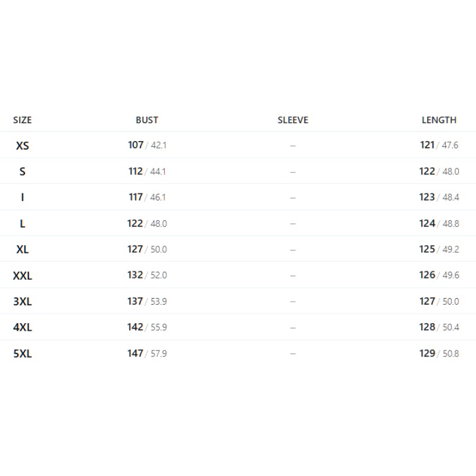Select the S size row label
Viewport: 476px width, 476px height.
click(23, 171)
